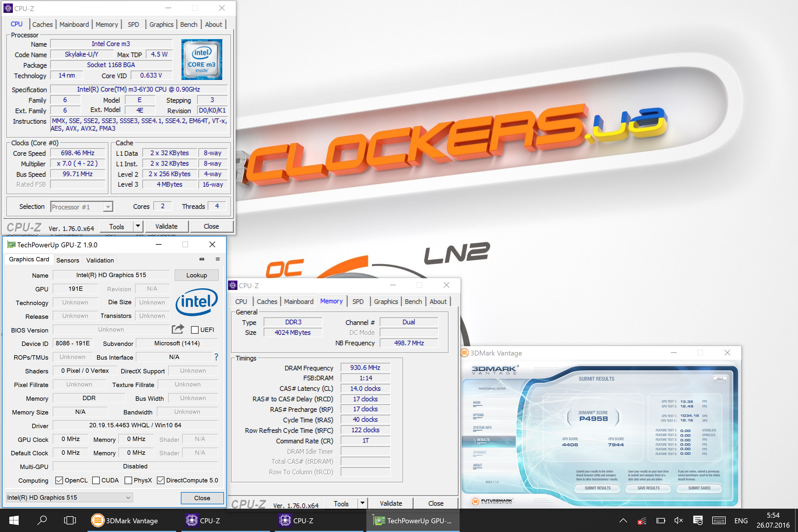Click the Lookup button in GPU-Z

pos(197,275)
